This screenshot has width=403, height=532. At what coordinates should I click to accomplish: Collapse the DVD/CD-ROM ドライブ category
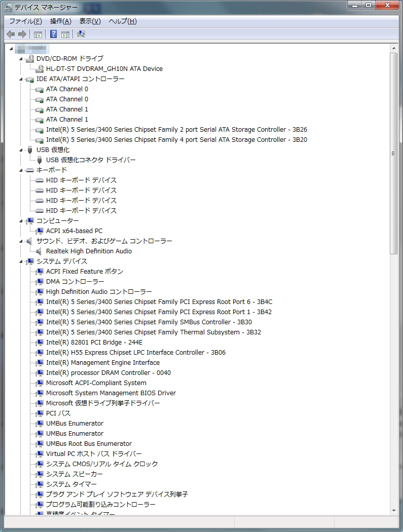point(21,59)
